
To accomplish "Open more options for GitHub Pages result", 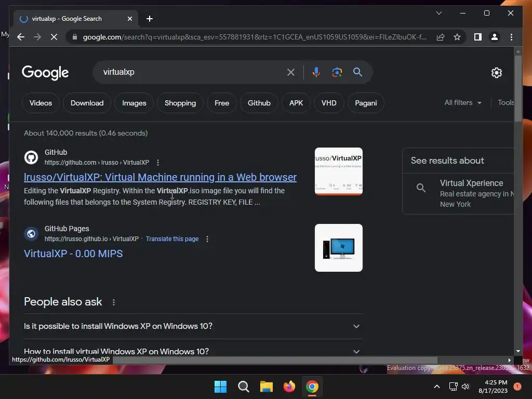I will click(207, 239).
